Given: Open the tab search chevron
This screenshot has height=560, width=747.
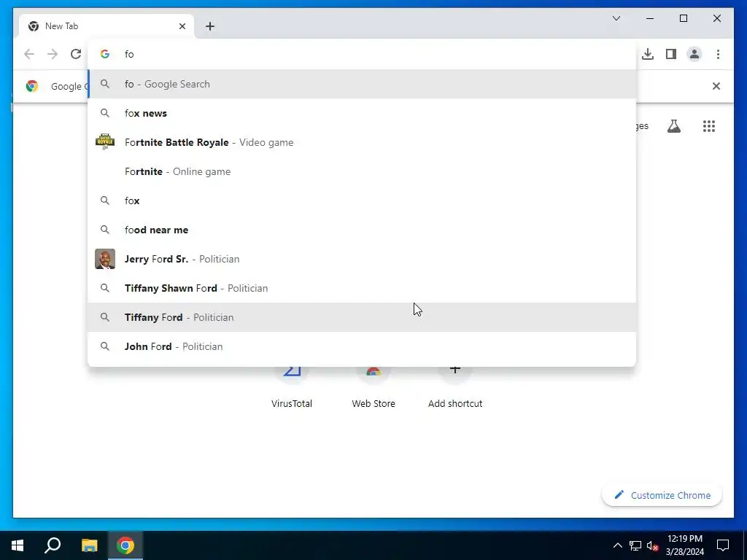Looking at the screenshot, I should pyautogui.click(x=616, y=18).
